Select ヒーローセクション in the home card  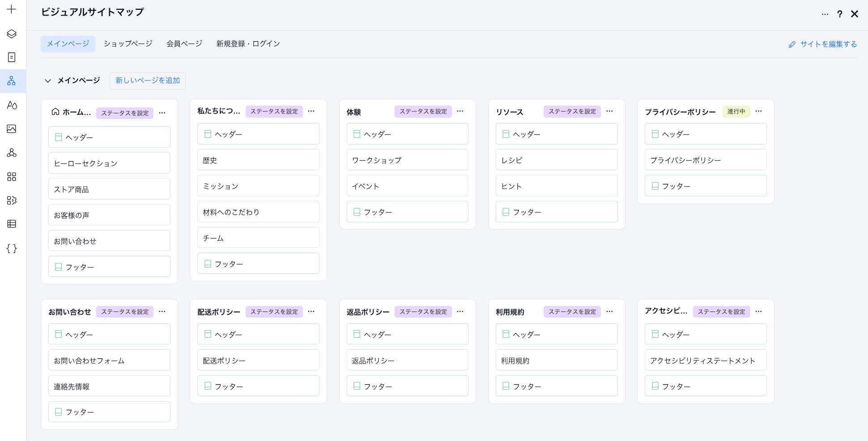coord(109,163)
